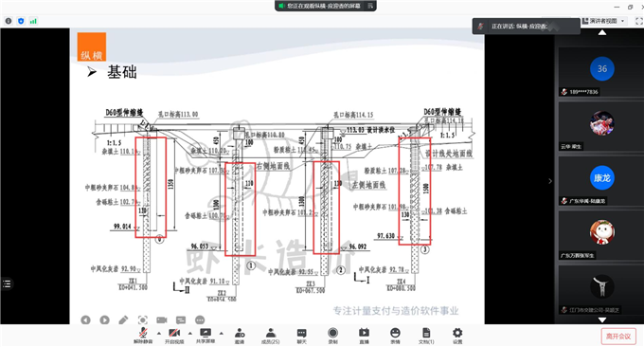
Task: Select the slide pen annotation tool
Action: pyautogui.click(x=123, y=320)
